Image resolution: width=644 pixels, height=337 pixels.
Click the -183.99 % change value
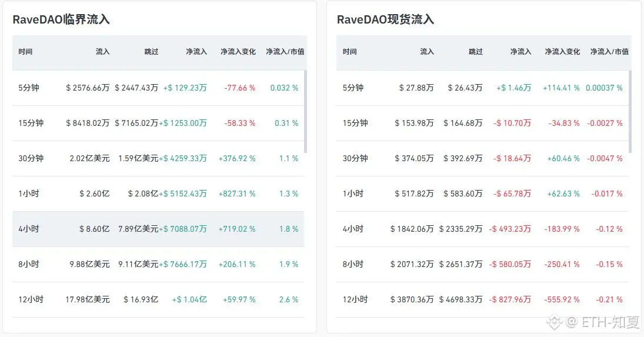pyautogui.click(x=562, y=229)
